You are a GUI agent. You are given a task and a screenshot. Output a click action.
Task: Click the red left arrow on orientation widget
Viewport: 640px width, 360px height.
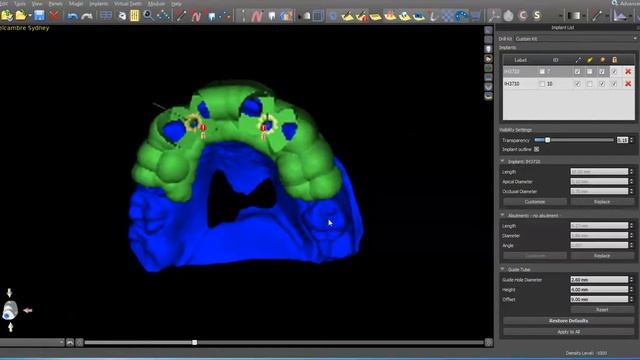(x=27, y=311)
